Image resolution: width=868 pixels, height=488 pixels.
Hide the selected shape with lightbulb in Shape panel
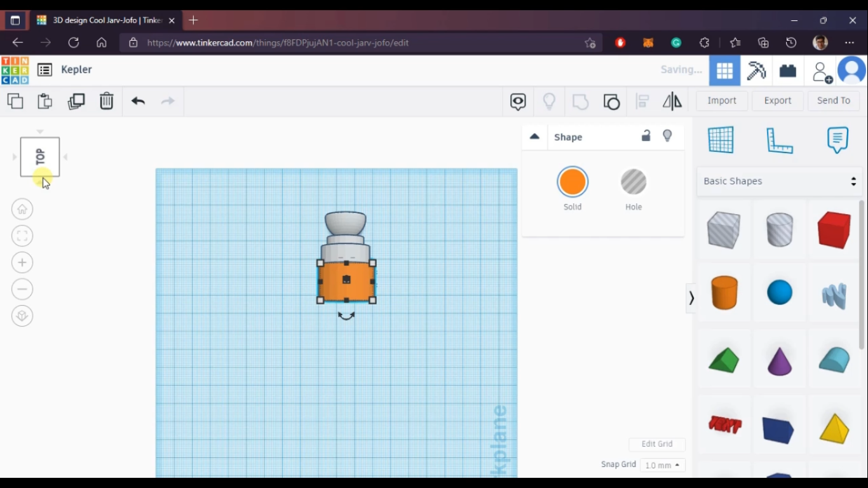point(667,136)
